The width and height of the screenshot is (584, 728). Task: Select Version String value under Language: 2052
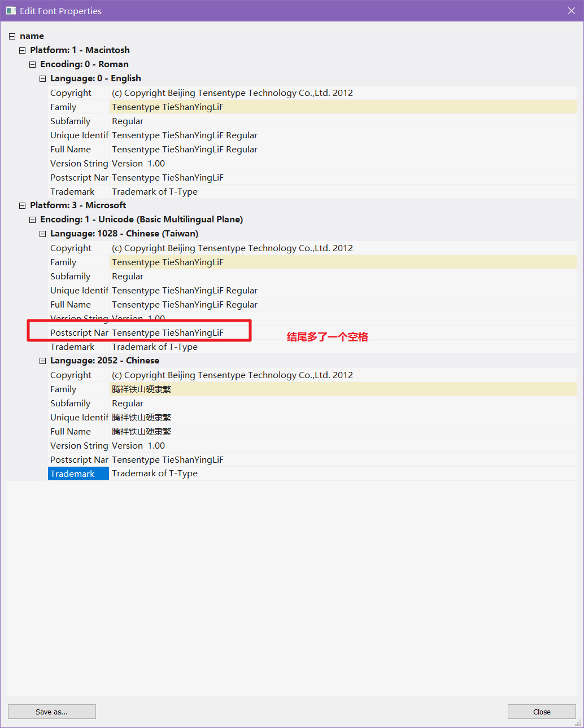tap(343, 445)
